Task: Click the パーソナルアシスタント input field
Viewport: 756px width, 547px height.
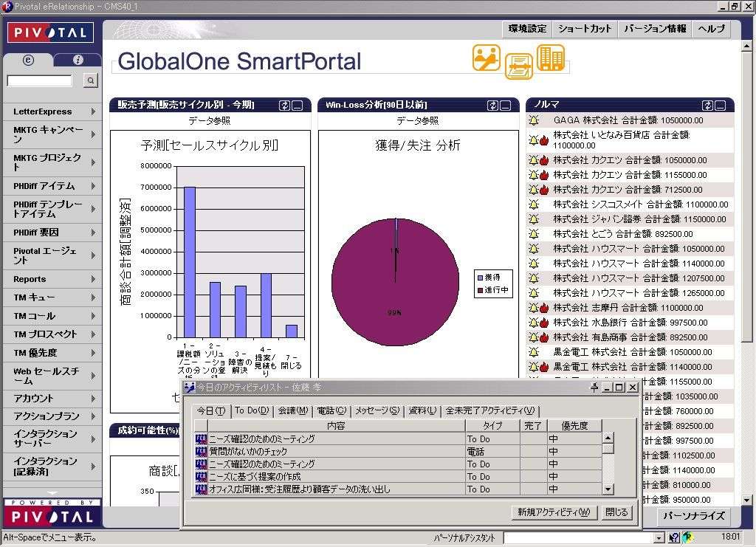Action: [x=579, y=537]
